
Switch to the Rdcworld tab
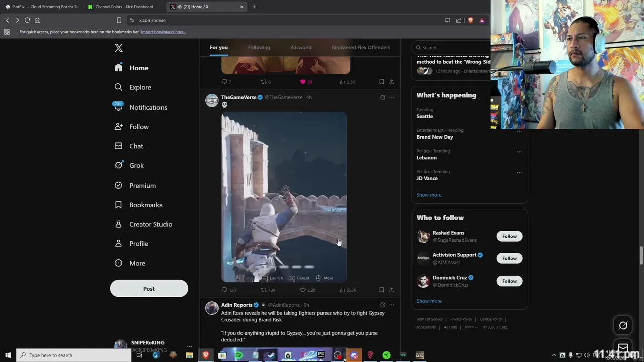301,47
